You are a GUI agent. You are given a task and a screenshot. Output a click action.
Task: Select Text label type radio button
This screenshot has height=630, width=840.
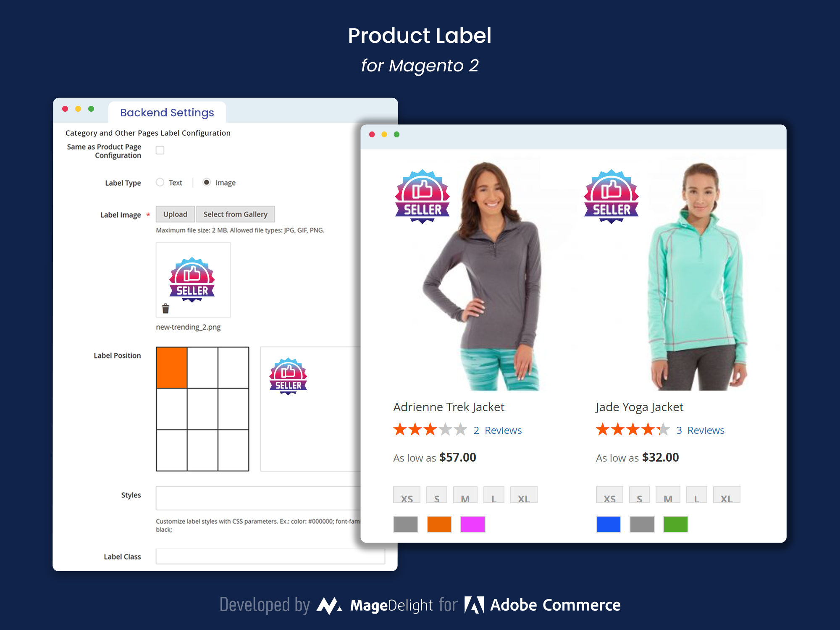pos(160,182)
